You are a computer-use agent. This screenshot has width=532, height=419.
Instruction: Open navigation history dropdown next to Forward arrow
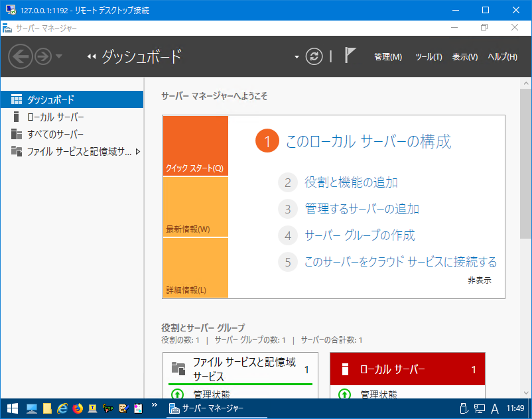(x=58, y=56)
